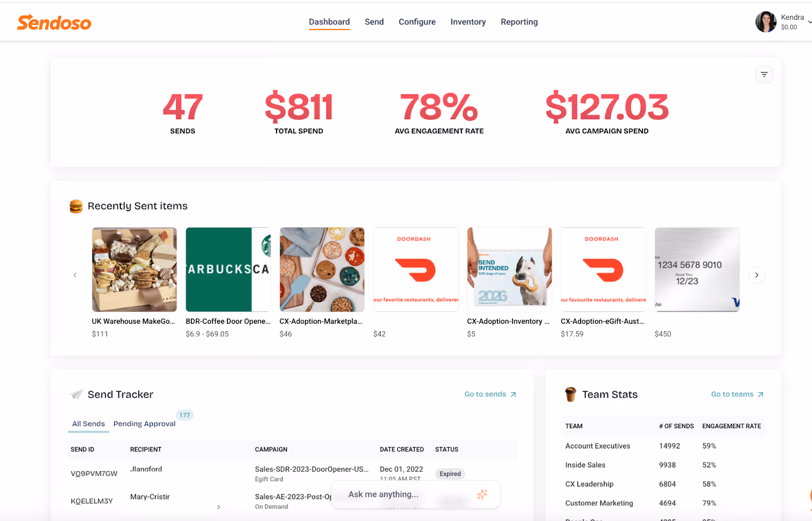Click the $6.9 - $69.05 price text
The height and width of the screenshot is (521, 812).
207,334
